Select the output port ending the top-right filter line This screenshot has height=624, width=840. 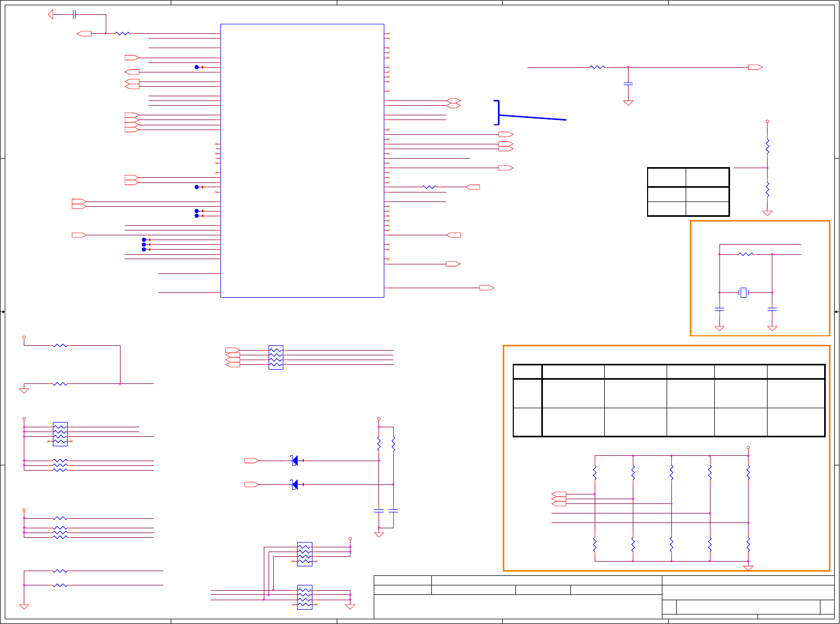755,67
